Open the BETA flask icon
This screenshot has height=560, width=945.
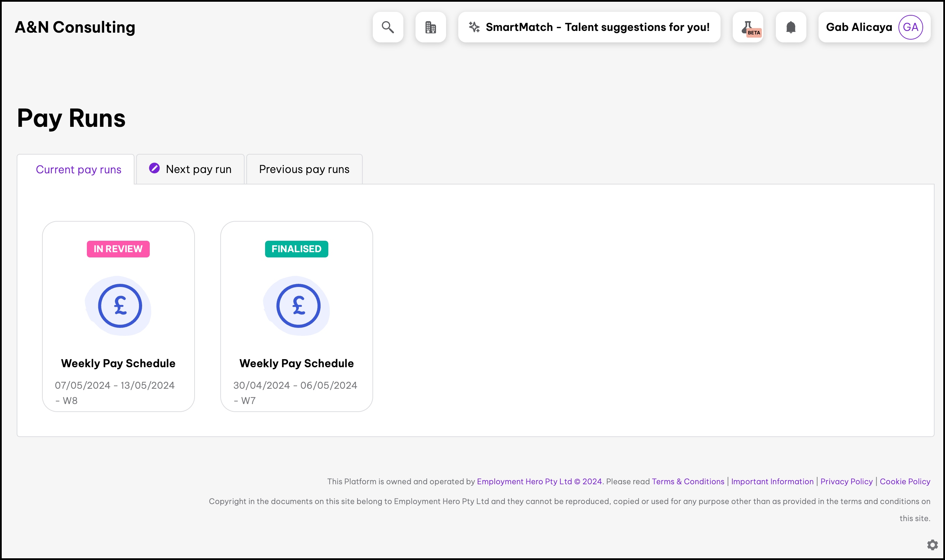[x=748, y=27]
